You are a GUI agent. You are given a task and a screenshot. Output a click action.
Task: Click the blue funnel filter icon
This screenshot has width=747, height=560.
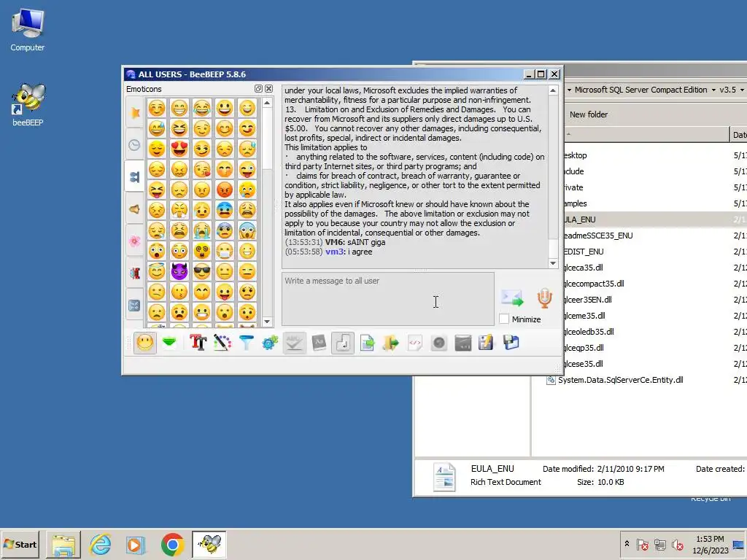[247, 343]
